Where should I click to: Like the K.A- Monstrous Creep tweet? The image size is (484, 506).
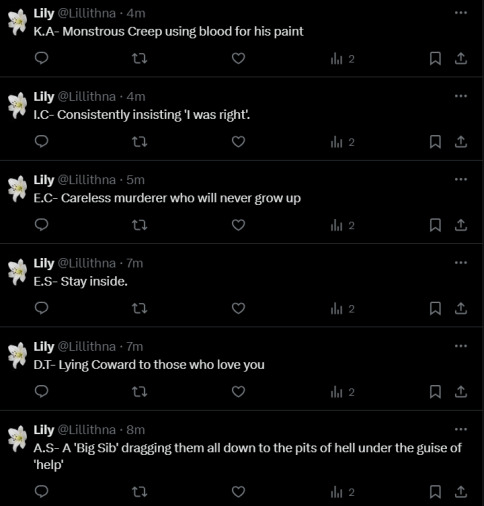pyautogui.click(x=238, y=59)
